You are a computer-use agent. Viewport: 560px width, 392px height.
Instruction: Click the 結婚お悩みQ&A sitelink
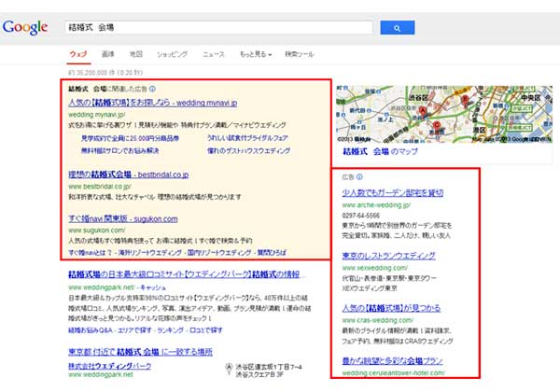[x=91, y=330]
